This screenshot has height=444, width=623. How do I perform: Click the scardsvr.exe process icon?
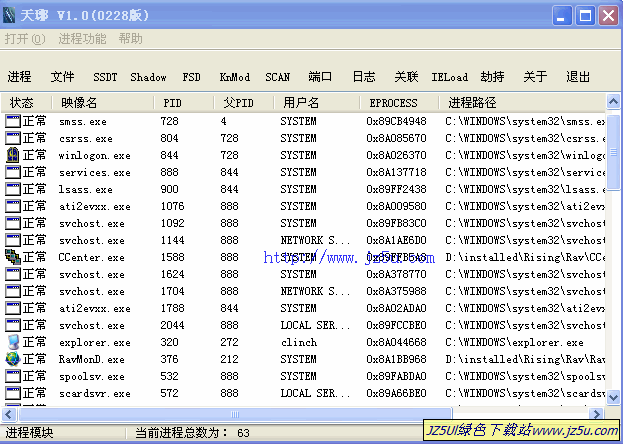point(13,393)
